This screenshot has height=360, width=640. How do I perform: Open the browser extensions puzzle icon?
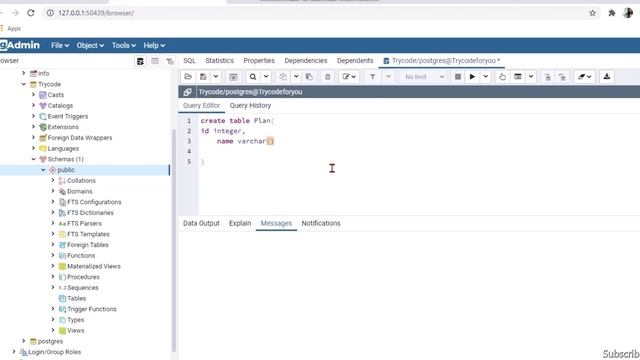coord(611,13)
